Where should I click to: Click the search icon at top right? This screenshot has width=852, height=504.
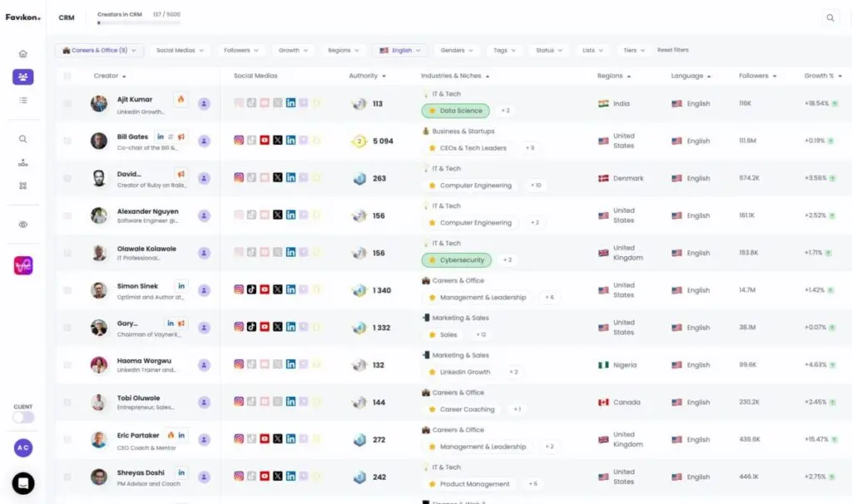pyautogui.click(x=830, y=17)
